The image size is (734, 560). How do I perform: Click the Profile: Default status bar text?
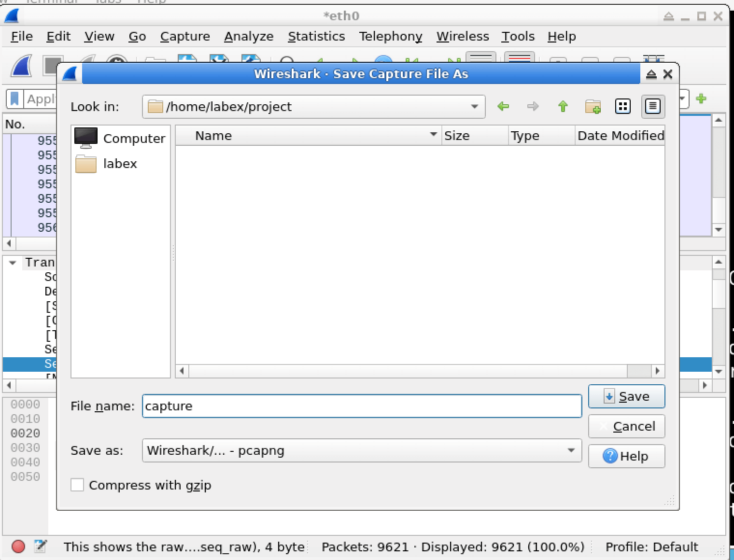click(x=652, y=546)
